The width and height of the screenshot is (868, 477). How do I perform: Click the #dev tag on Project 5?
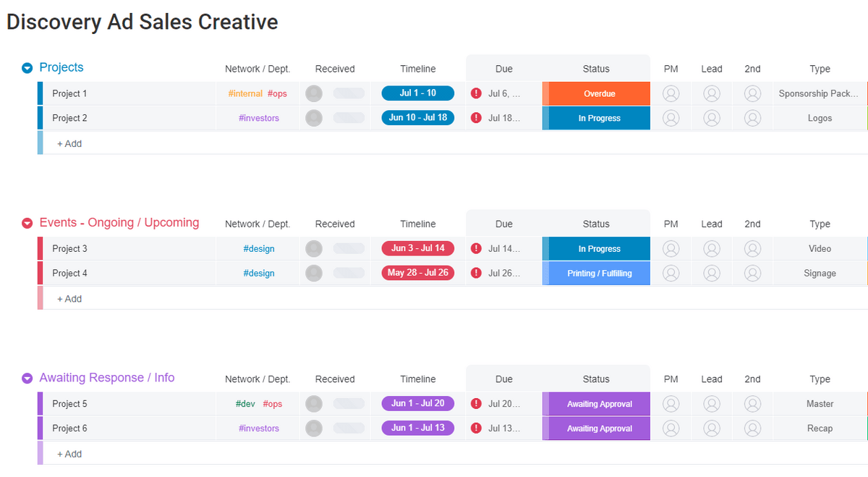[x=245, y=404]
